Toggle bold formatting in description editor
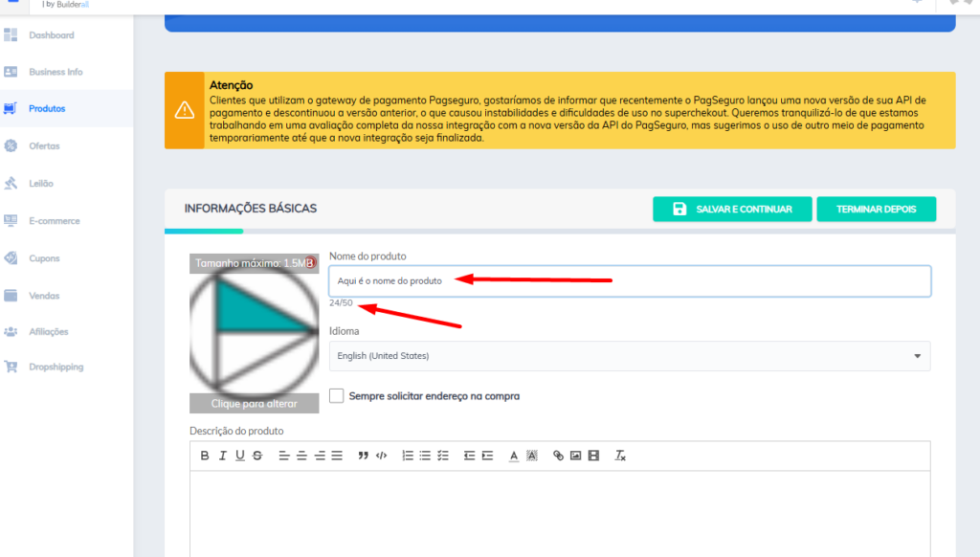980x557 pixels. pyautogui.click(x=205, y=456)
